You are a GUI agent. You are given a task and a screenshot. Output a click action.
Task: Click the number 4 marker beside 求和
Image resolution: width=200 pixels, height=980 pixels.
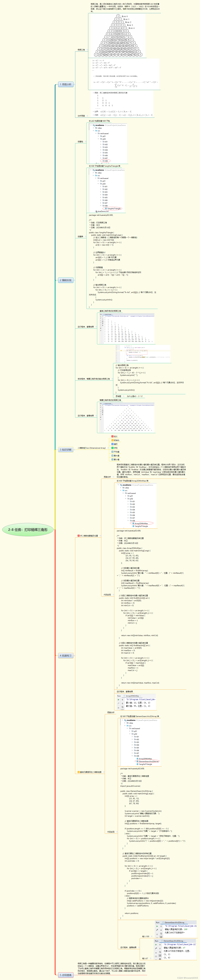click(112, 448)
